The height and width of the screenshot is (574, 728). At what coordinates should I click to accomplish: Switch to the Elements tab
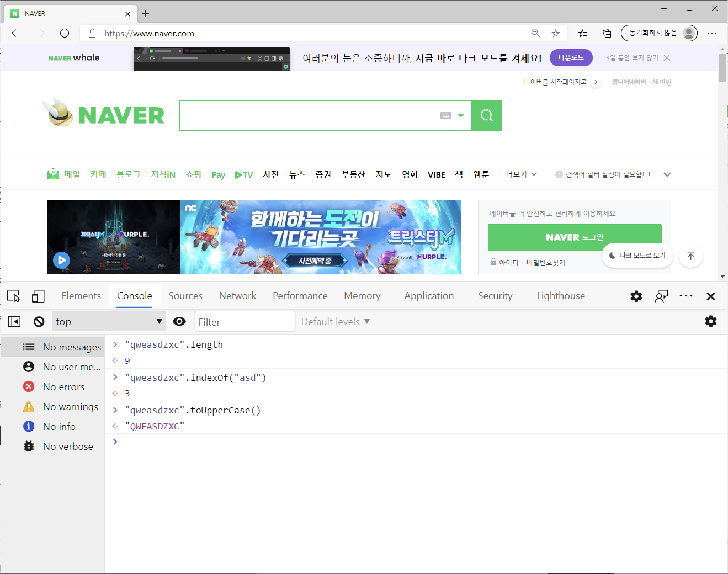tap(81, 296)
